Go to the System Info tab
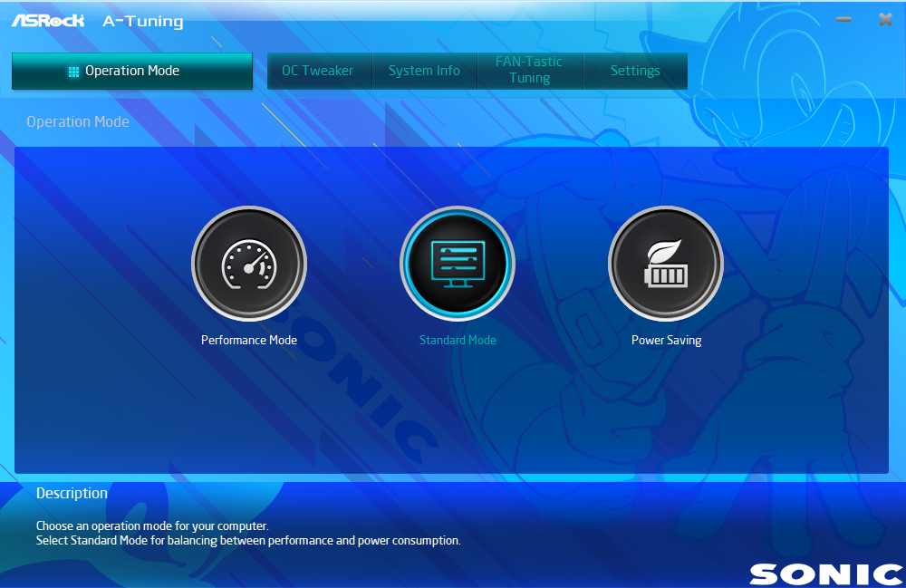906x588 pixels. click(424, 71)
